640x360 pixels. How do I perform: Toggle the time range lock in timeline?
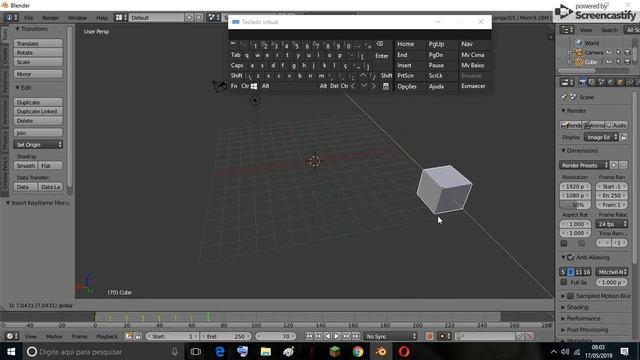(x=138, y=336)
